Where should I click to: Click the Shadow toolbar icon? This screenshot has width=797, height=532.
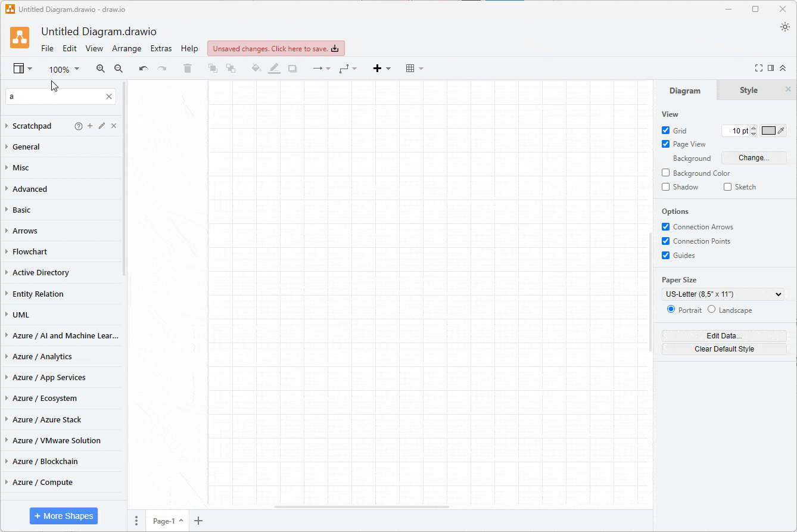click(292, 69)
